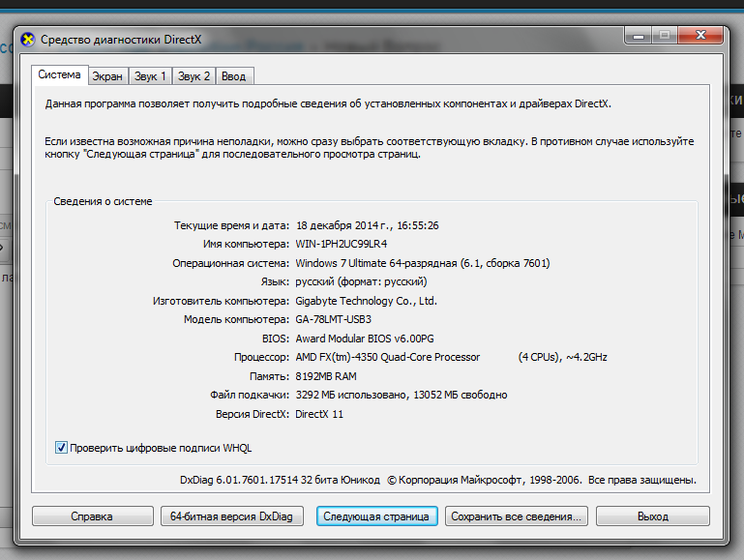This screenshot has width=744, height=560.
Task: Select the date text 18 декабря 2014 г.
Action: click(x=343, y=225)
